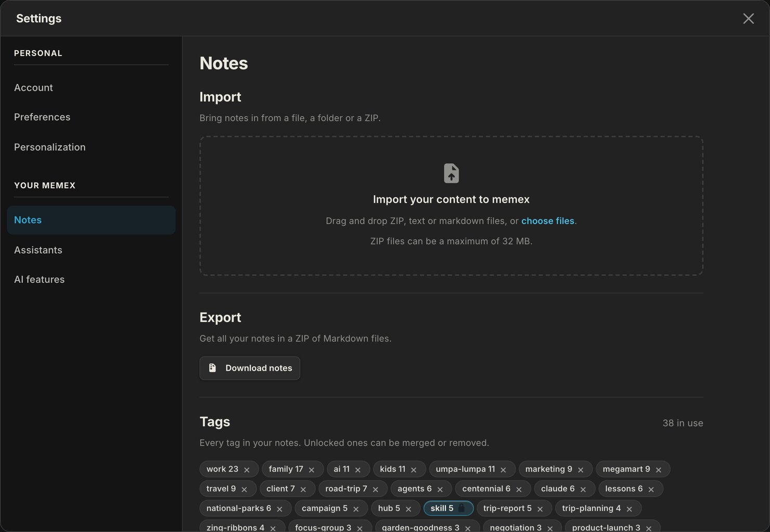Remove the national-parks tag via its x
The height and width of the screenshot is (532, 770).
[x=280, y=509]
